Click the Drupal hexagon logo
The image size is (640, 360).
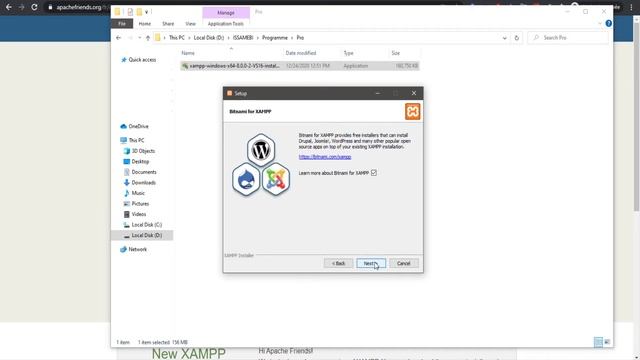246,179
